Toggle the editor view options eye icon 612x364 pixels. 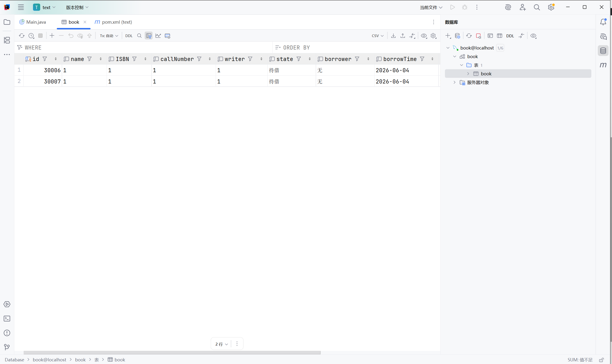(x=424, y=36)
